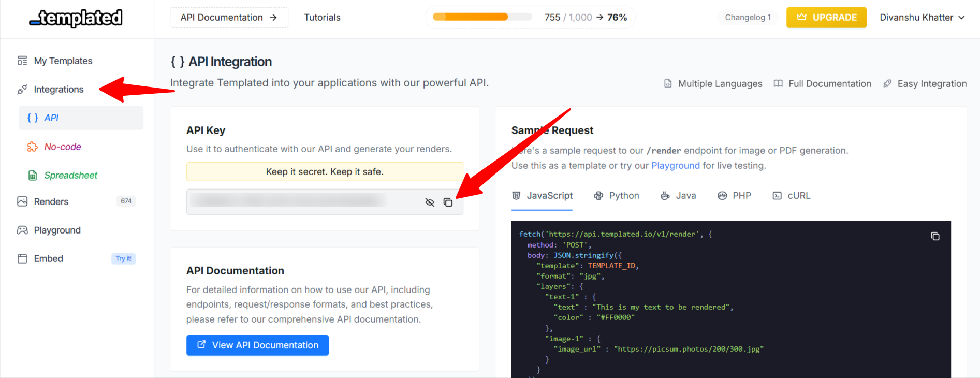Click the No-code puzzle icon
Image resolution: width=980 pixels, height=378 pixels.
click(33, 147)
